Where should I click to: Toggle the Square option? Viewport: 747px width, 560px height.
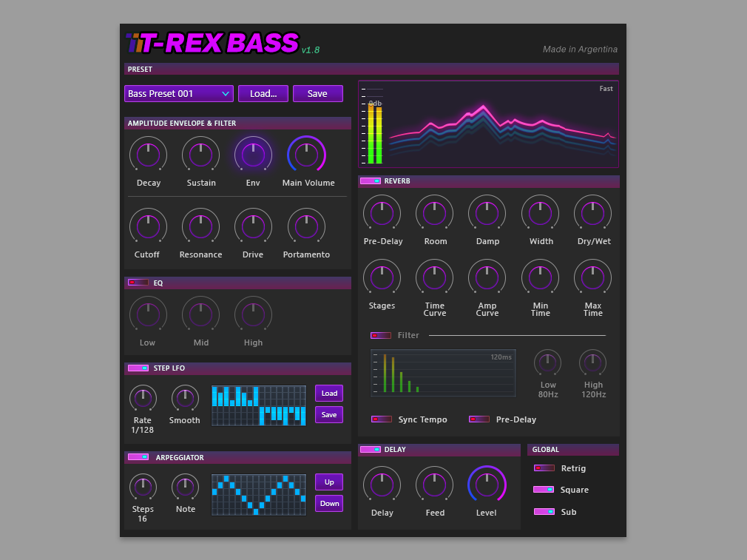click(x=544, y=490)
